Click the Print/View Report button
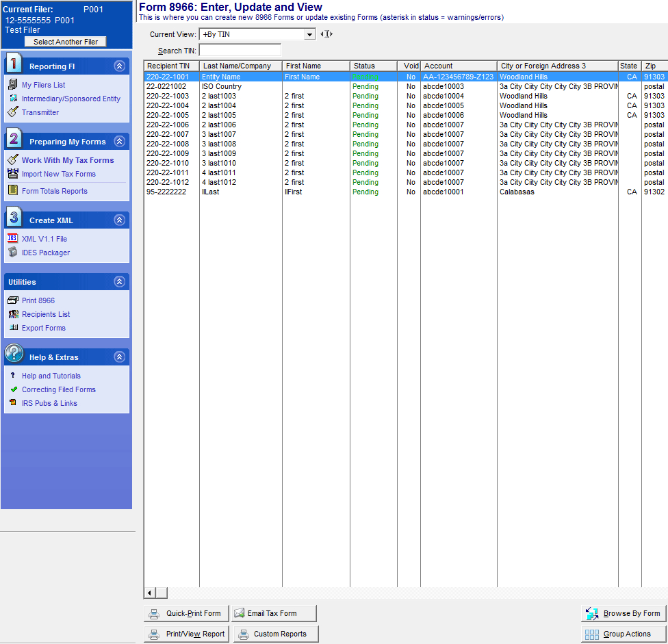 tap(187, 634)
